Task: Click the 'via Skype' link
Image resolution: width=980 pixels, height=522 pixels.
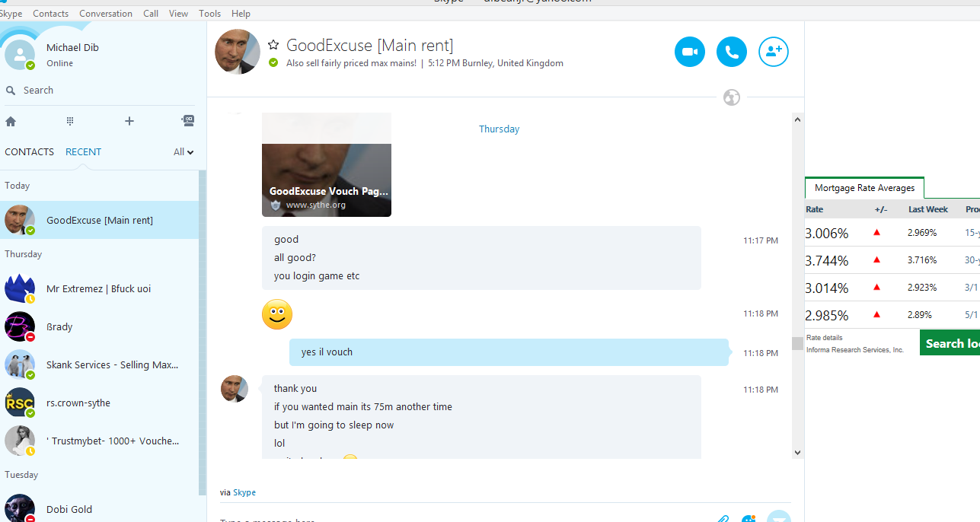Action: [244, 492]
